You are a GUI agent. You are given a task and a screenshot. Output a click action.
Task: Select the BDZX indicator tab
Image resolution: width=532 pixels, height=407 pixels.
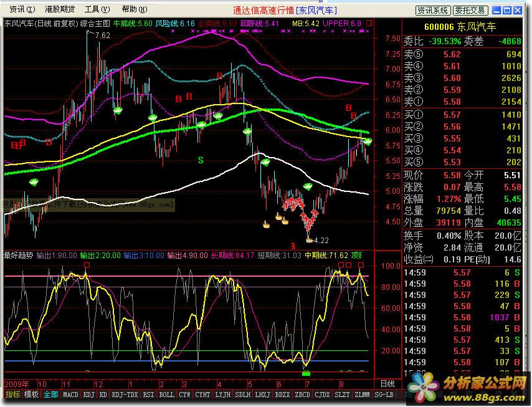(x=283, y=395)
